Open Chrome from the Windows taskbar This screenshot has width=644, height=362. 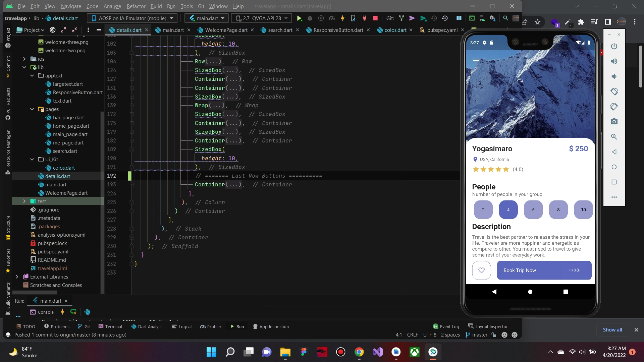[x=359, y=352]
